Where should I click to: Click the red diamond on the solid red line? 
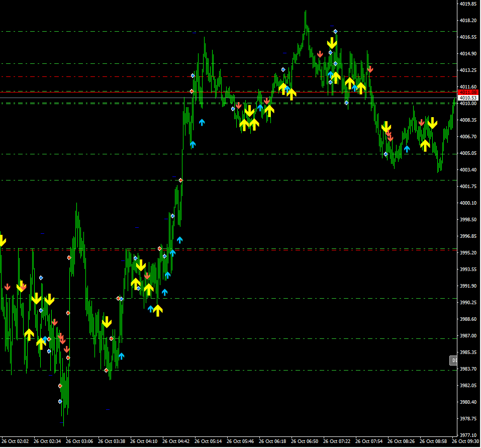coord(191,91)
